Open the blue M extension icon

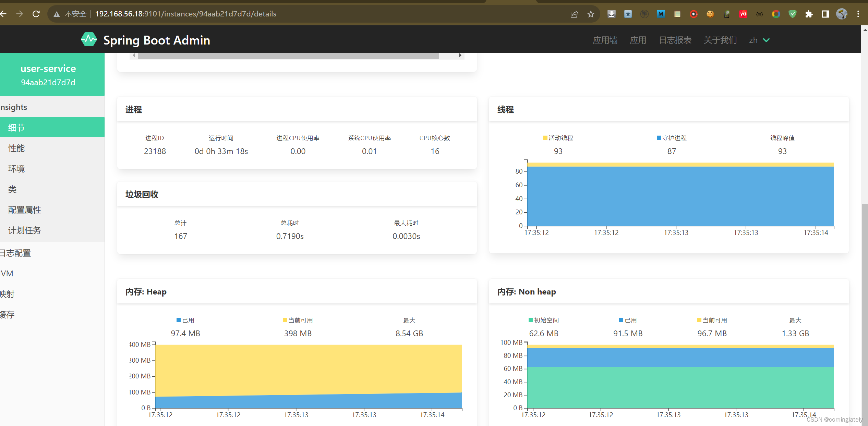pyautogui.click(x=661, y=14)
